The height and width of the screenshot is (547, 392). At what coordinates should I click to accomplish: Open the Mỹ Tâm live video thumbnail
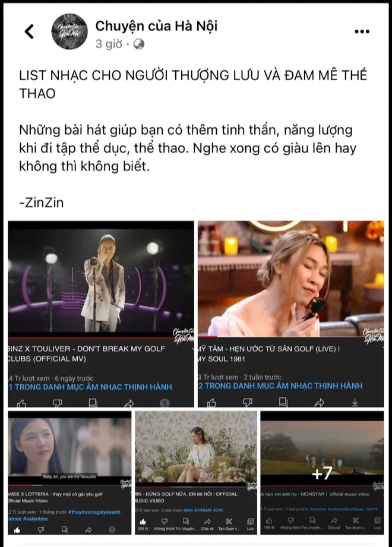(291, 279)
